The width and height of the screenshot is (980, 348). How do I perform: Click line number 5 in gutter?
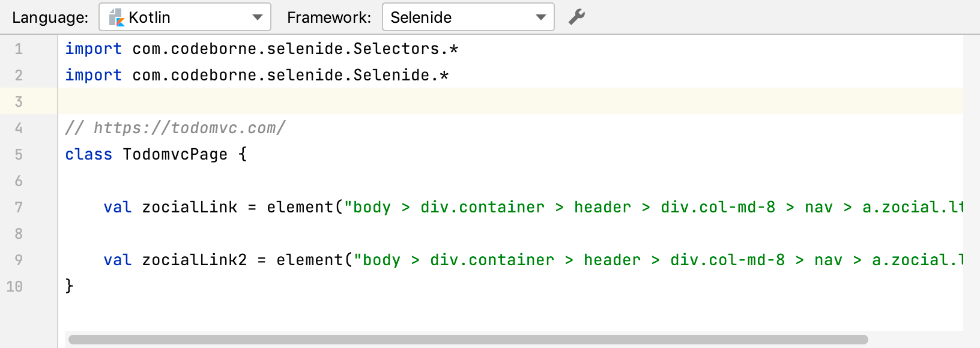click(x=19, y=154)
